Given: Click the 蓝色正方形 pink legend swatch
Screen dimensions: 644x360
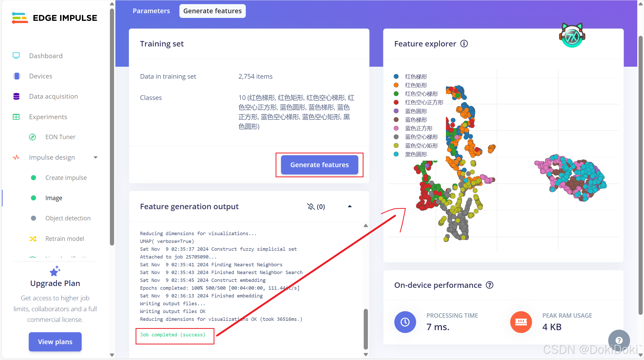Looking at the screenshot, I should (396, 128).
